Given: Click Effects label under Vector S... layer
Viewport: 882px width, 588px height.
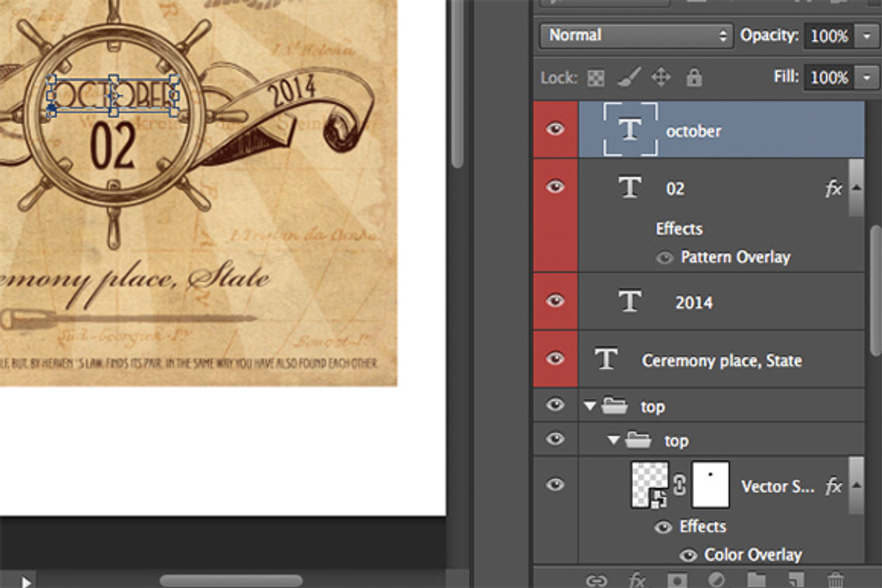Looking at the screenshot, I should (x=703, y=526).
